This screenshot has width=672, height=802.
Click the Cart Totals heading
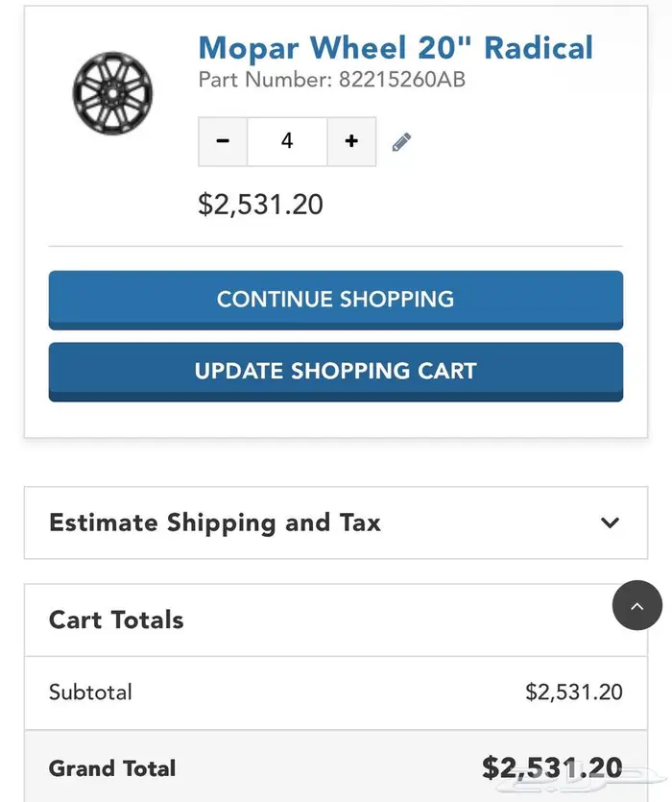point(116,620)
